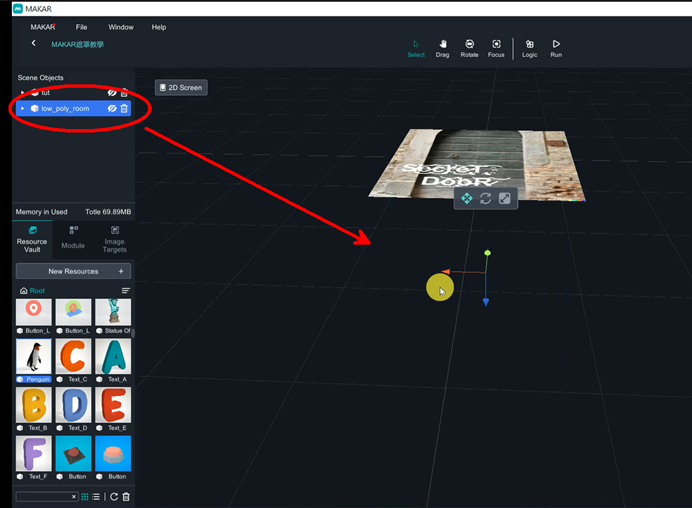
Task: Open the File menu
Action: coord(81,27)
